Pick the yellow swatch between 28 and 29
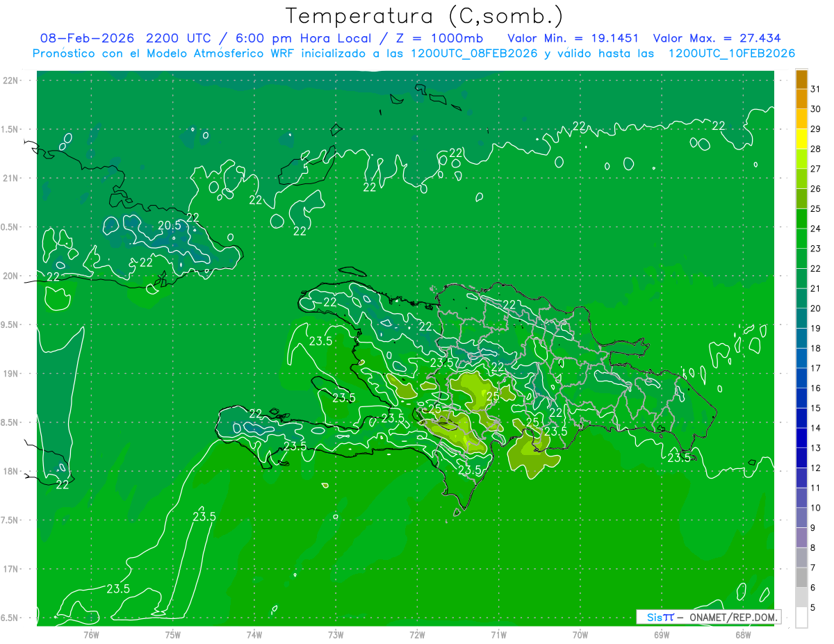This screenshot has height=644, width=834. tap(801, 140)
